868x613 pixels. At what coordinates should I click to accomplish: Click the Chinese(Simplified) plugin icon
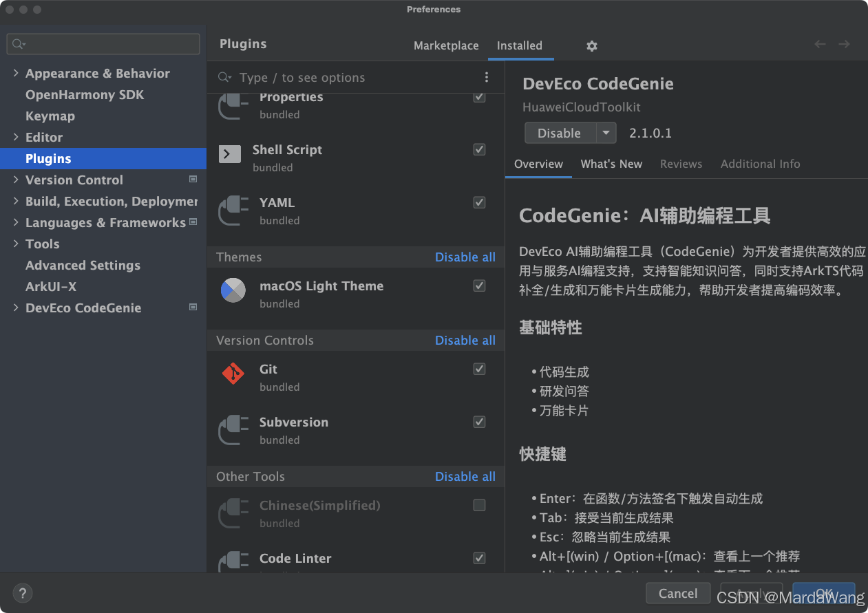pyautogui.click(x=233, y=513)
